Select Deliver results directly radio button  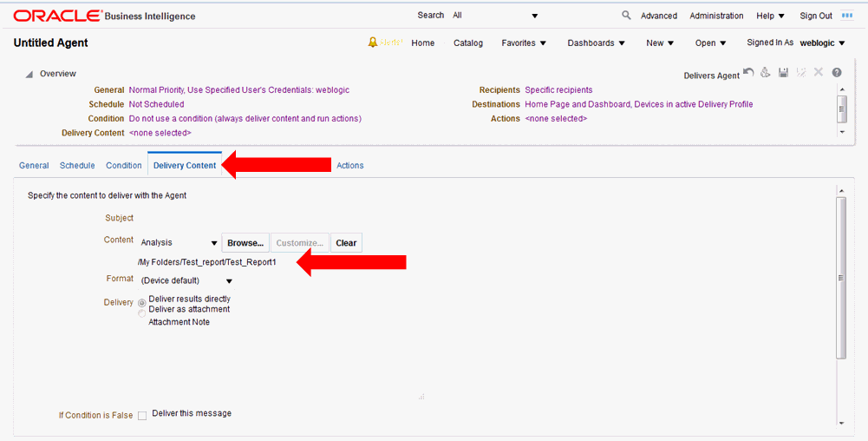[142, 303]
